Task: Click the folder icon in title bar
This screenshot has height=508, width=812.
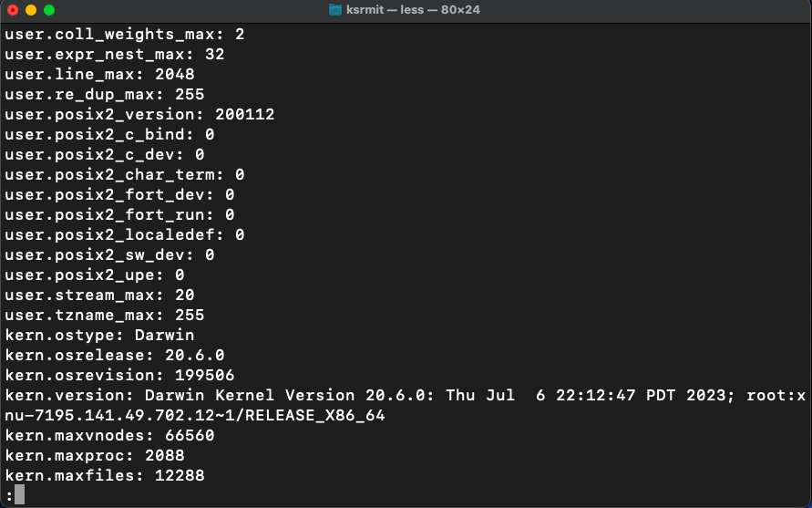Action: [x=335, y=10]
